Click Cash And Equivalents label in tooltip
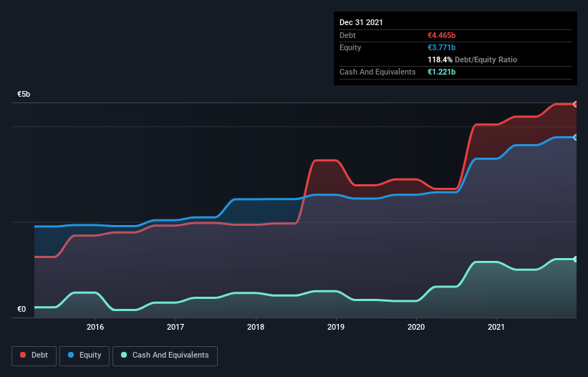The height and width of the screenshot is (377, 588). click(377, 72)
